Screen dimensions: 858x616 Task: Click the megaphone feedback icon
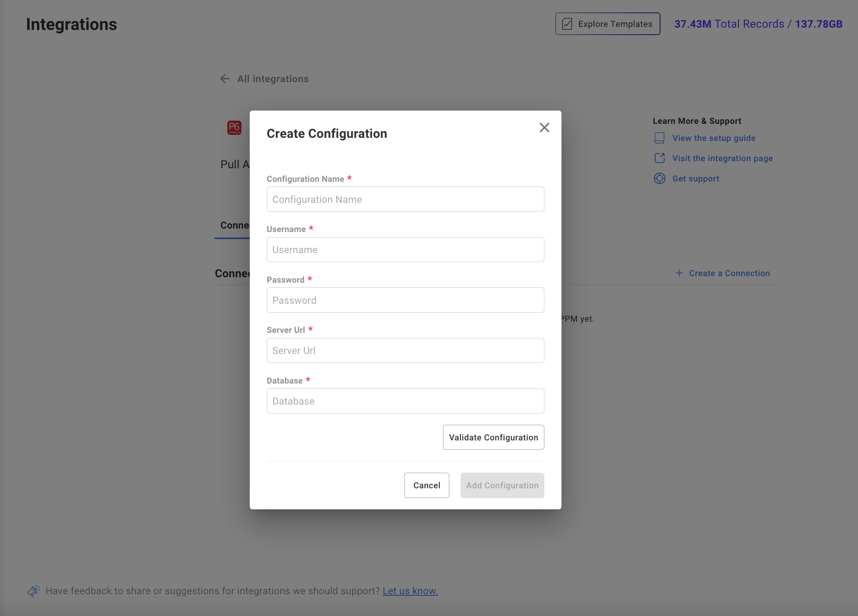(x=34, y=591)
